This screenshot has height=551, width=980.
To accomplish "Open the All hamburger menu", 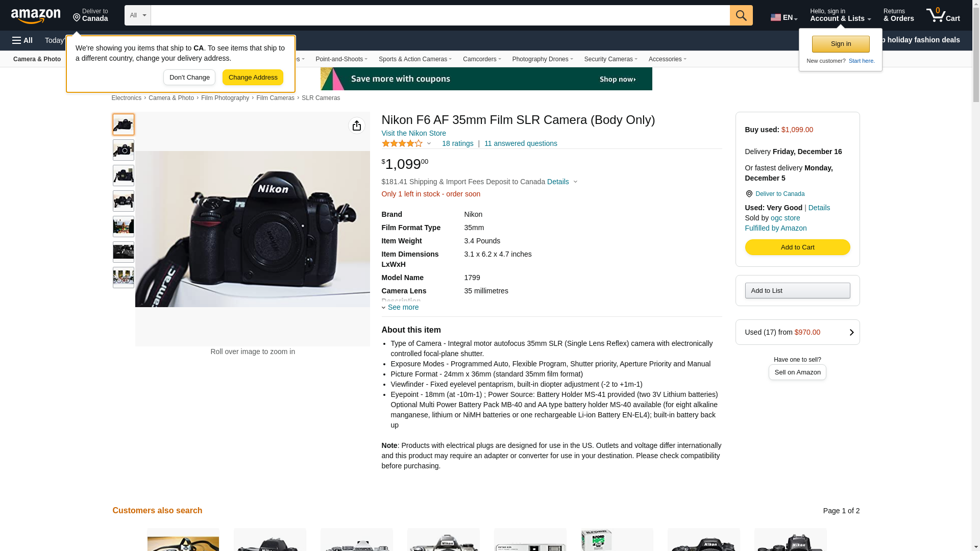I will (x=22, y=40).
